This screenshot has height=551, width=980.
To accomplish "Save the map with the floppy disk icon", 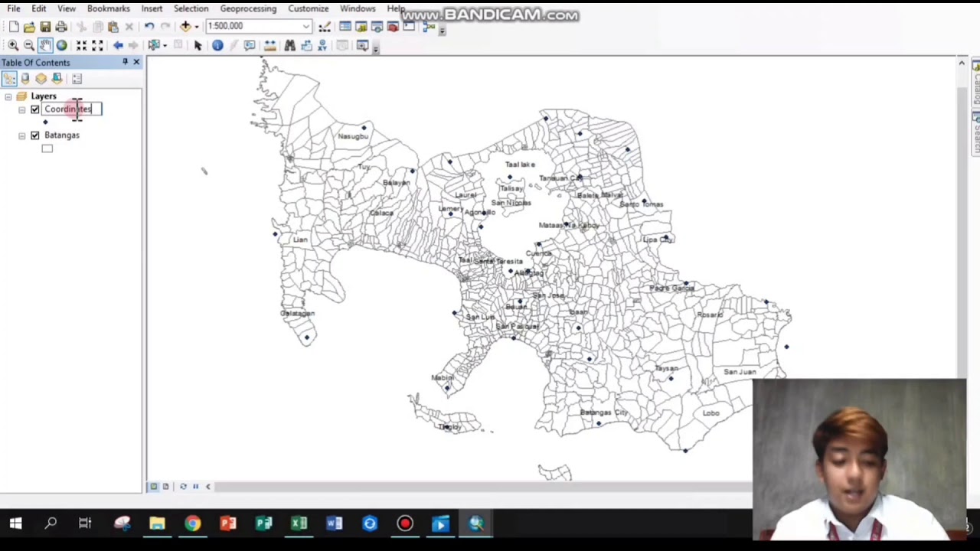I will (45, 27).
